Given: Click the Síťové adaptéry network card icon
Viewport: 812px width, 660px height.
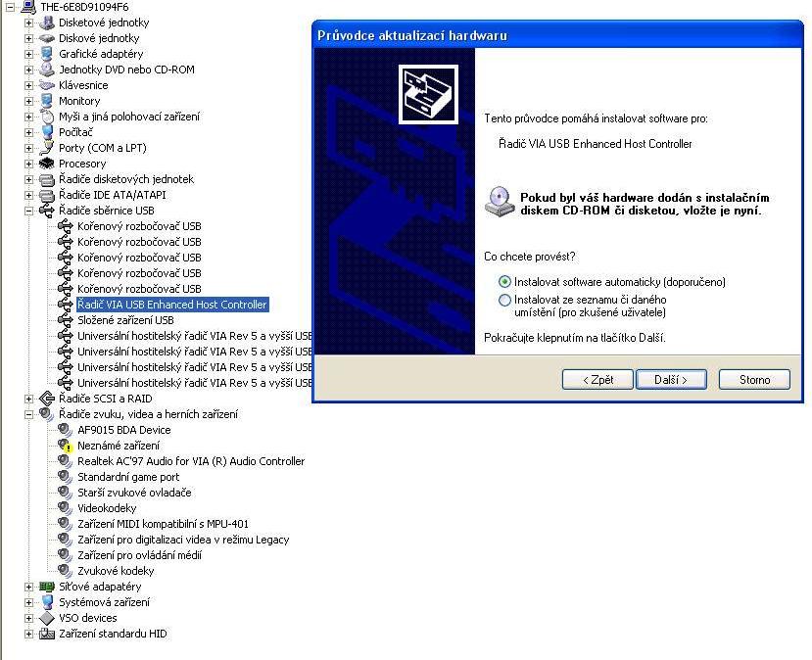Looking at the screenshot, I should 47,587.
